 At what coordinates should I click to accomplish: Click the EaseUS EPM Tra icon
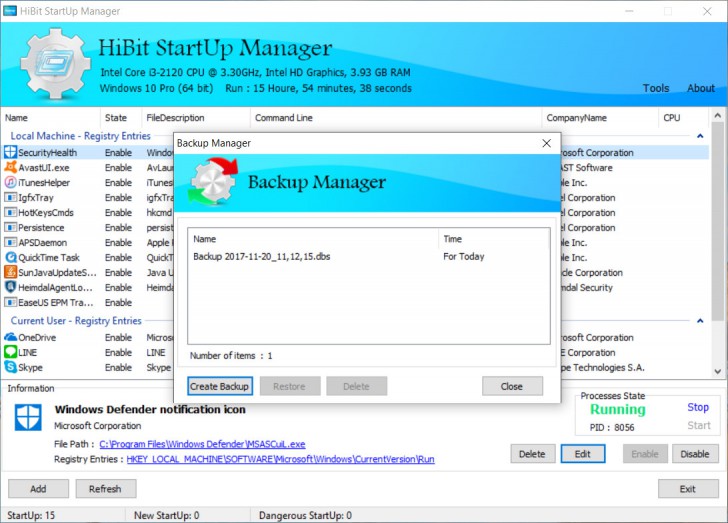[x=10, y=302]
